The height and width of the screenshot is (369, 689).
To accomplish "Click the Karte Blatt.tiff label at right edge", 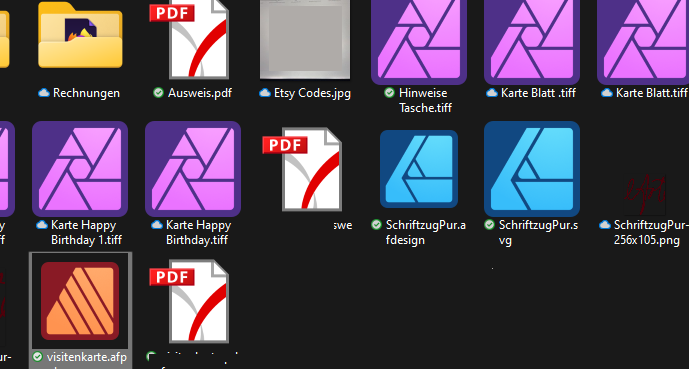I will coord(652,93).
